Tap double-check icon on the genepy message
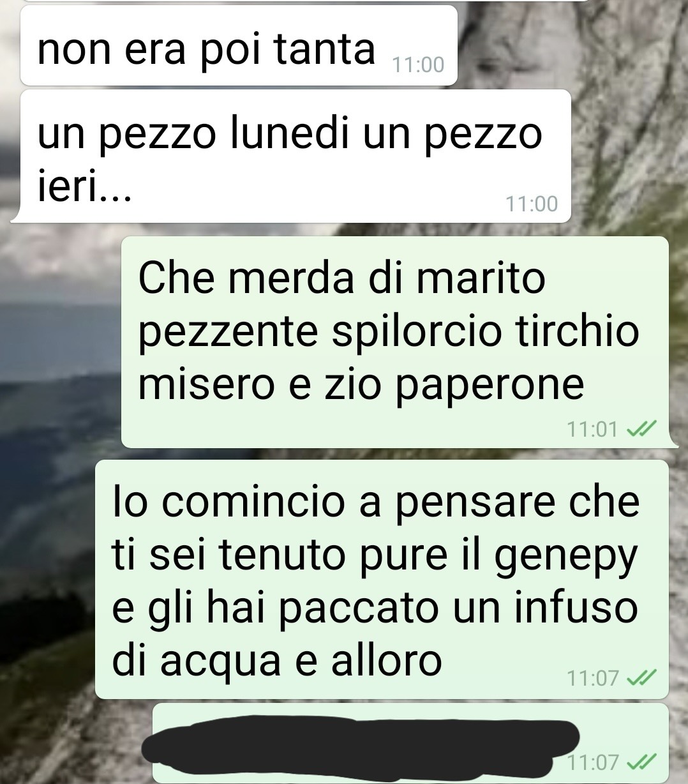Viewport: 688px width, 784px height. [x=641, y=678]
